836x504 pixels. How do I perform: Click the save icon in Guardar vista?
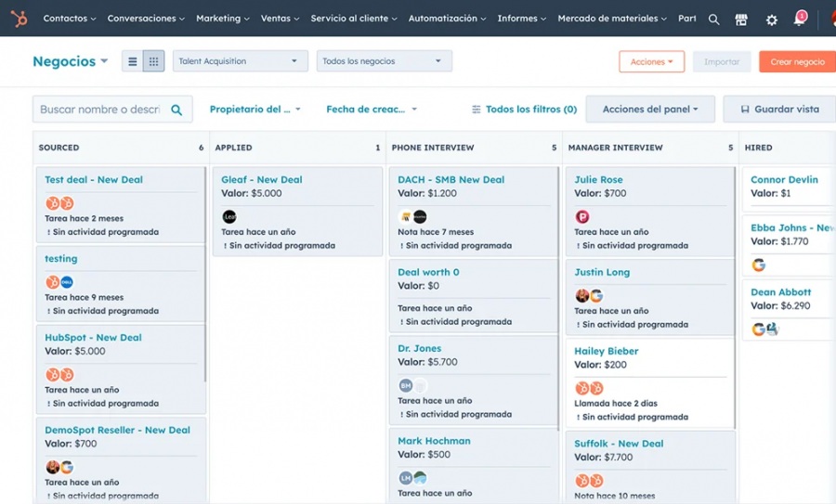(x=745, y=110)
